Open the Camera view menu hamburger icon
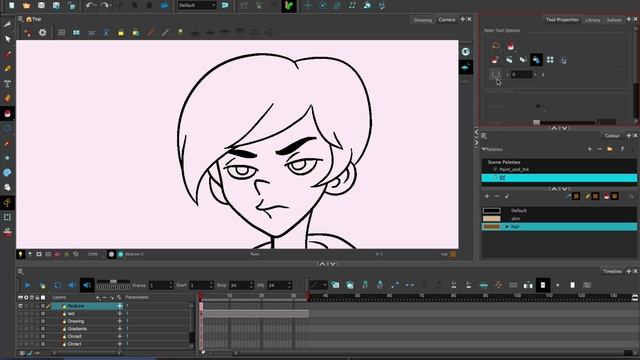This screenshot has width=640, height=360. point(20,19)
